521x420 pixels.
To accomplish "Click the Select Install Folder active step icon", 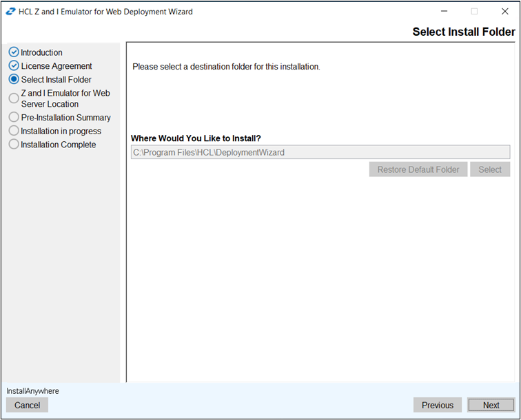I will 14,80.
